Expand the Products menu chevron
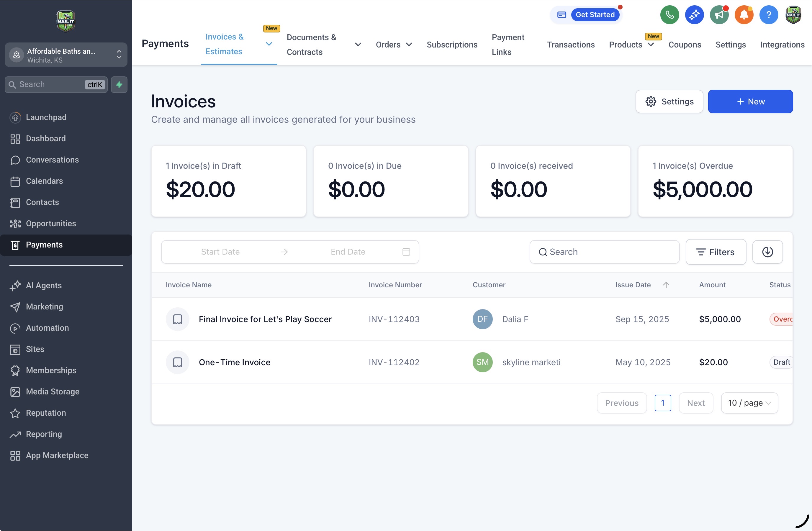The height and width of the screenshot is (531, 812). tap(650, 44)
